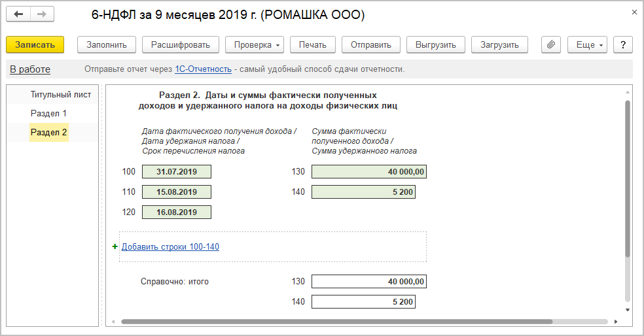Click the line 100 date field
The height and width of the screenshot is (336, 644).
pyautogui.click(x=177, y=172)
